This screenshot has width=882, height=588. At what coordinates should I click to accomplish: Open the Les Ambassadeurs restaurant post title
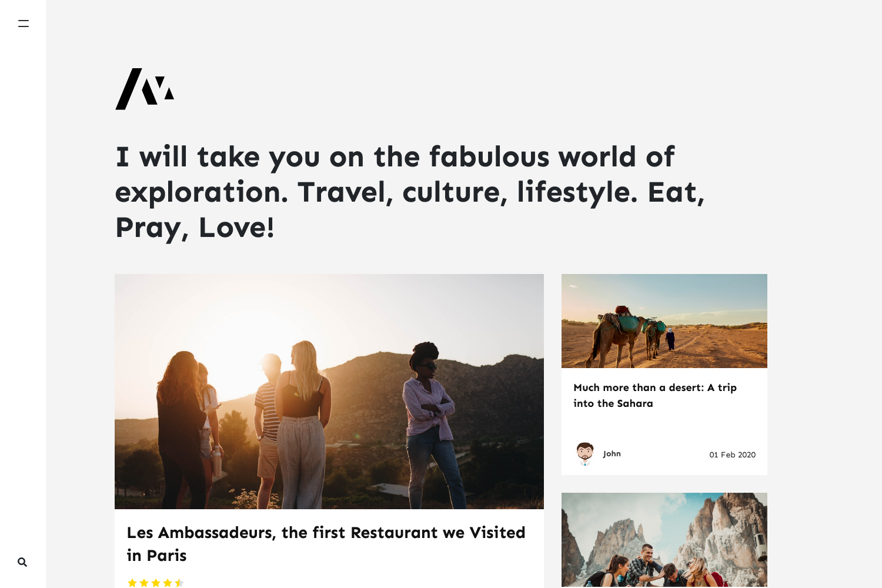coord(326,544)
